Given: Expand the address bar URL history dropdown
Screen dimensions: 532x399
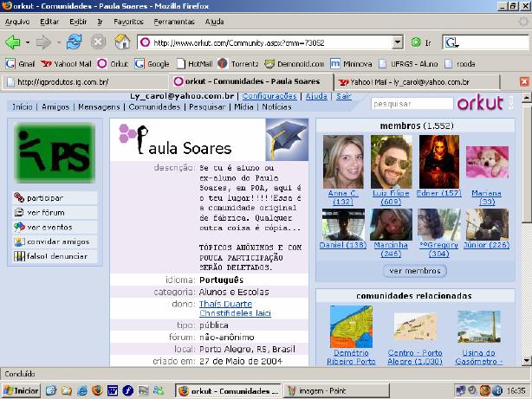Looking at the screenshot, I should tap(398, 42).
